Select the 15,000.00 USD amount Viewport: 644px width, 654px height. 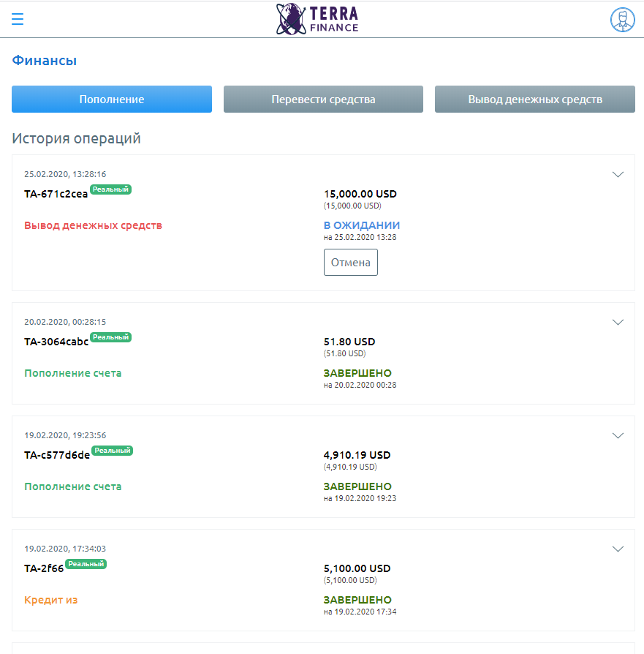360,194
